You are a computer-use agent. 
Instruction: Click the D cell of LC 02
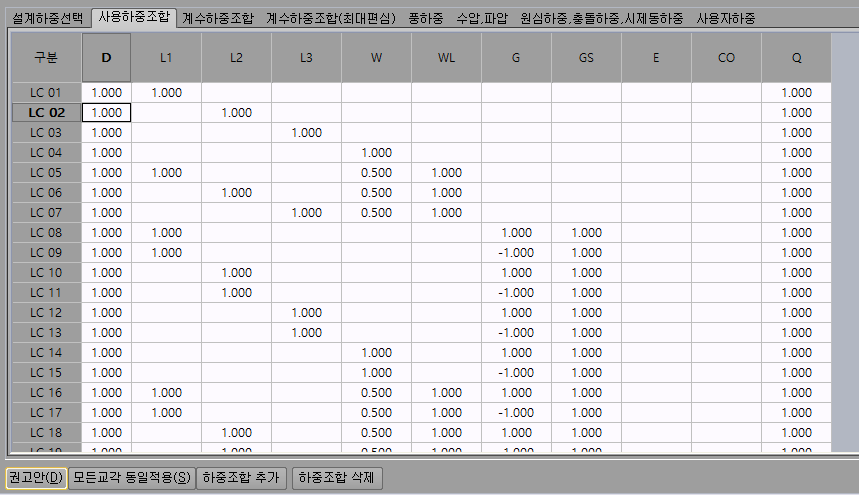coord(106,113)
